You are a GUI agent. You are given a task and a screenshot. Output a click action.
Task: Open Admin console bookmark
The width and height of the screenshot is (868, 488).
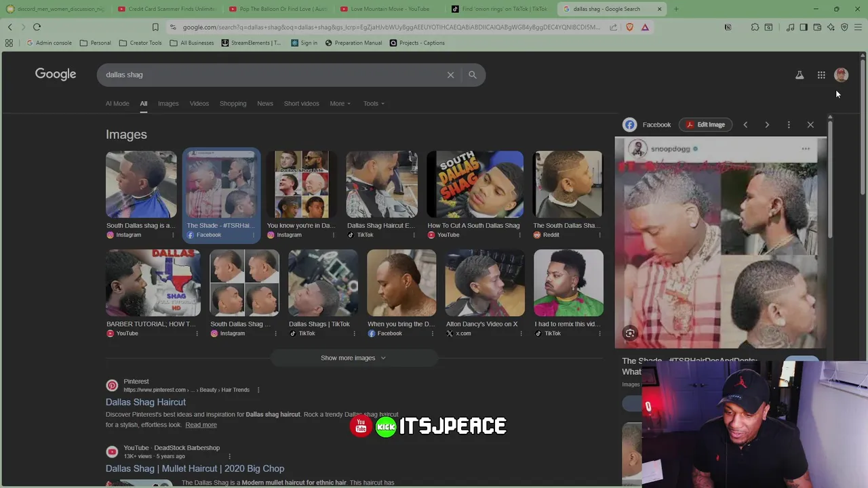click(49, 43)
